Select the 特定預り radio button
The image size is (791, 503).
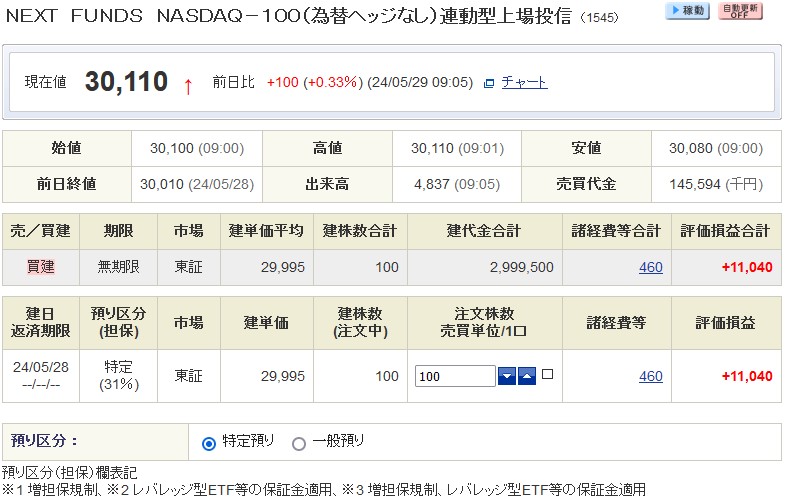208,444
